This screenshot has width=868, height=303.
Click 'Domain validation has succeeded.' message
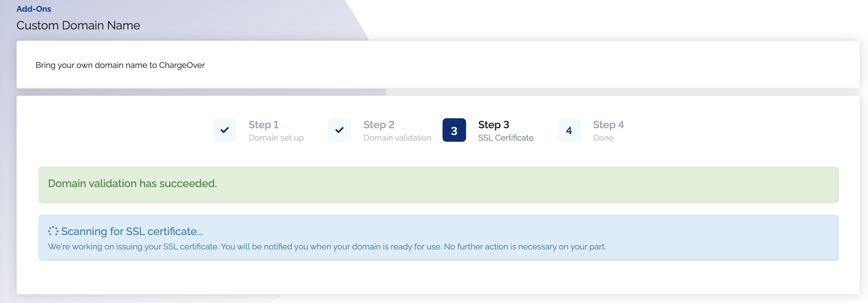pos(132,184)
